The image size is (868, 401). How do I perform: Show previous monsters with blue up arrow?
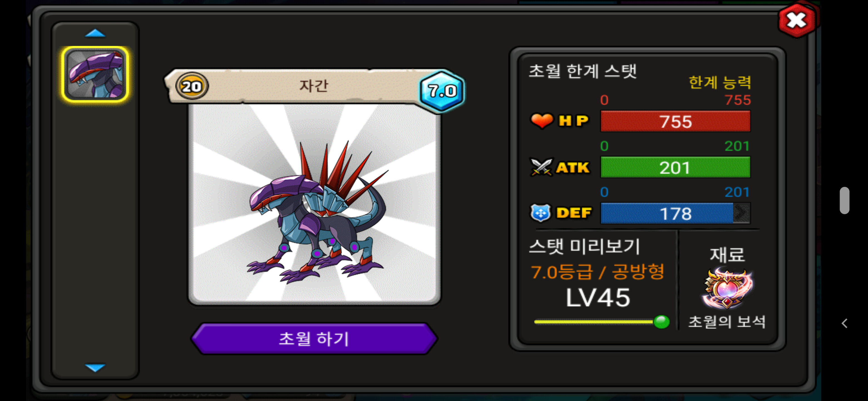click(95, 33)
